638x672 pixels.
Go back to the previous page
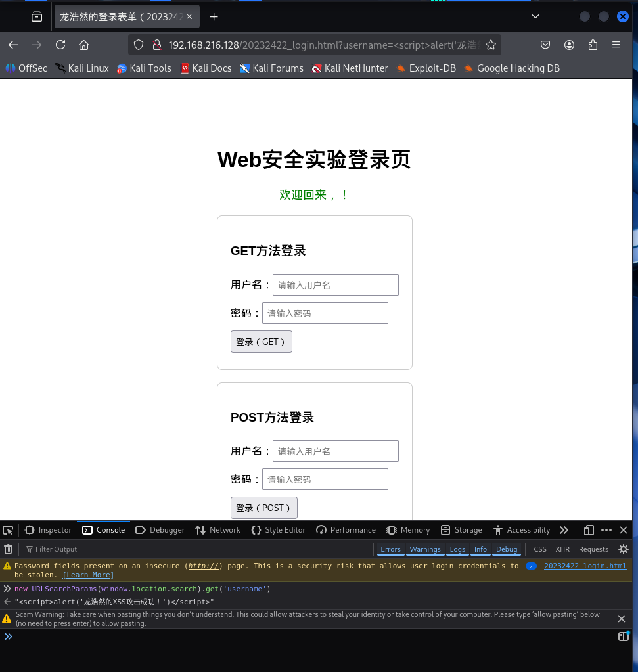tap(13, 45)
